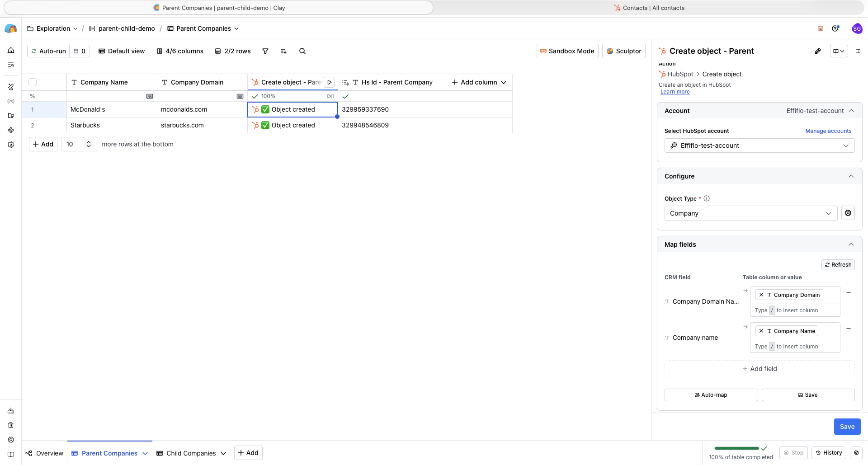Click the blue Save button
This screenshot has height=465, width=868.
tap(847, 427)
